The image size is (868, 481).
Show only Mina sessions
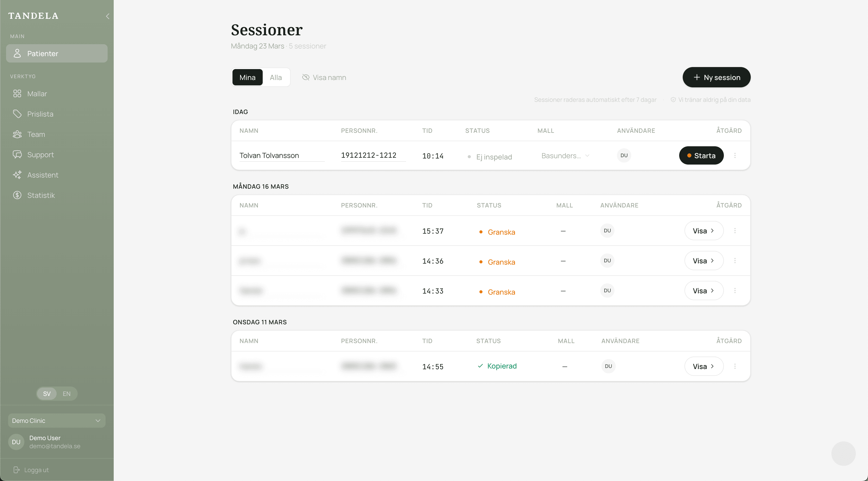point(247,77)
